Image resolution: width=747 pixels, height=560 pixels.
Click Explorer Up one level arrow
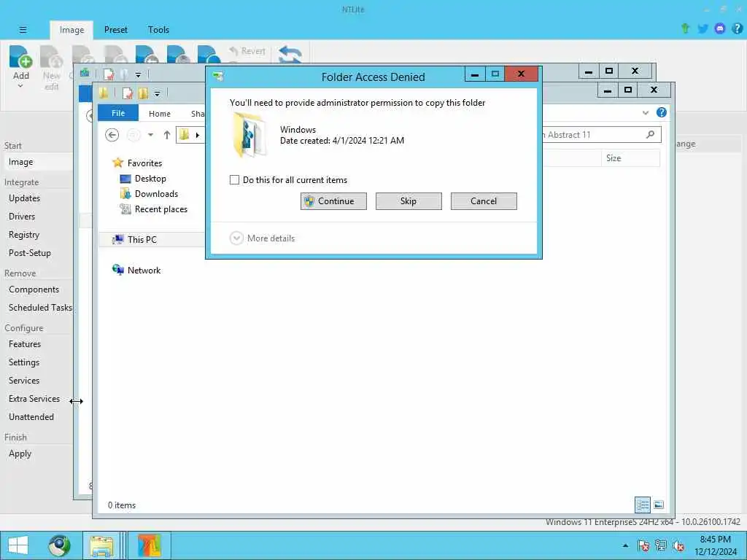(x=167, y=135)
